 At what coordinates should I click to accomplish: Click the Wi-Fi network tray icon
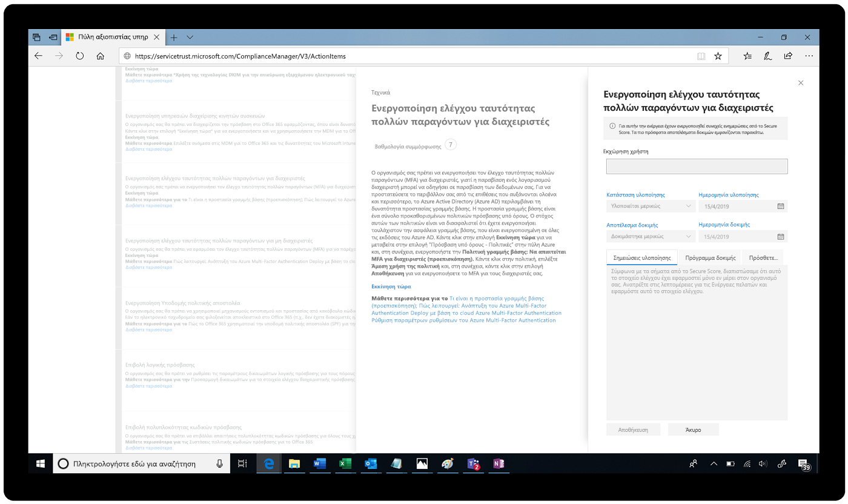pyautogui.click(x=747, y=464)
